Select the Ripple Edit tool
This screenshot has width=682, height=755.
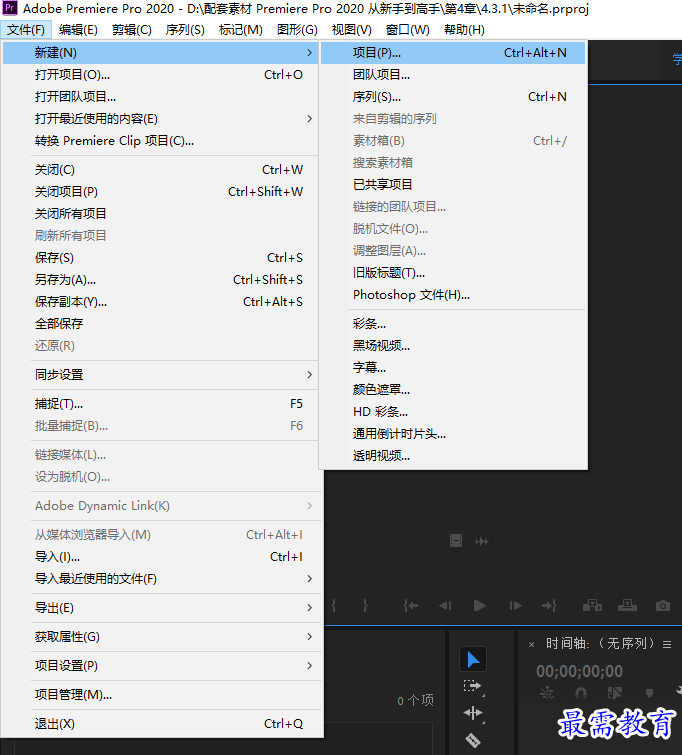point(472,713)
